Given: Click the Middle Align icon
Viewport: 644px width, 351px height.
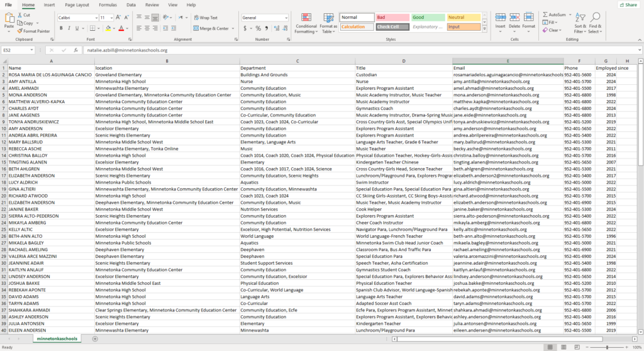Looking at the screenshot, I should [x=147, y=18].
